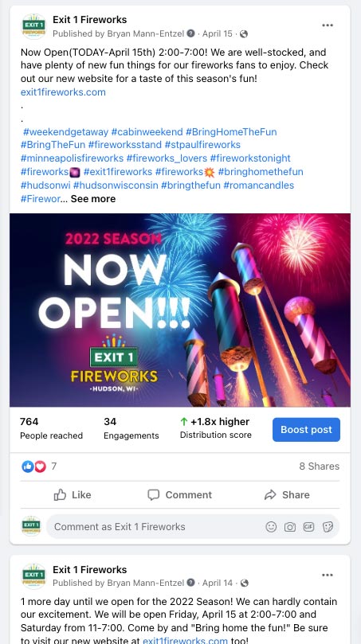Open the three-dot menu on April 14 post

pos(328,575)
